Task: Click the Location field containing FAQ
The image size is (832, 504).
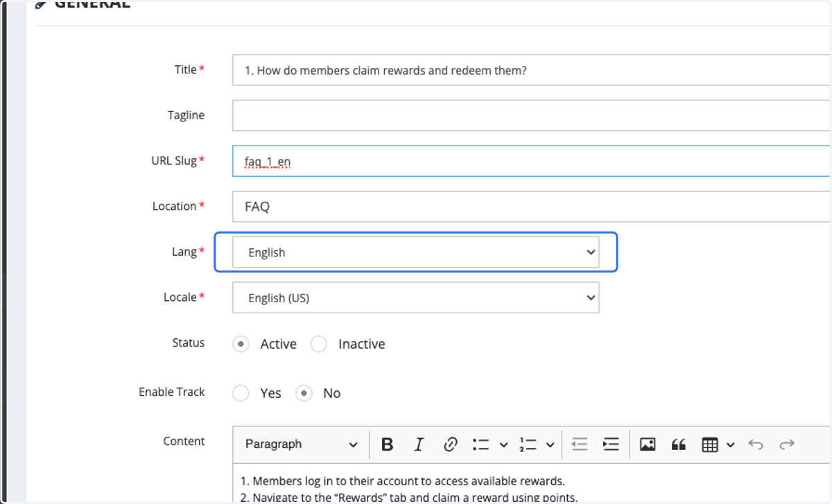Action: (x=532, y=207)
